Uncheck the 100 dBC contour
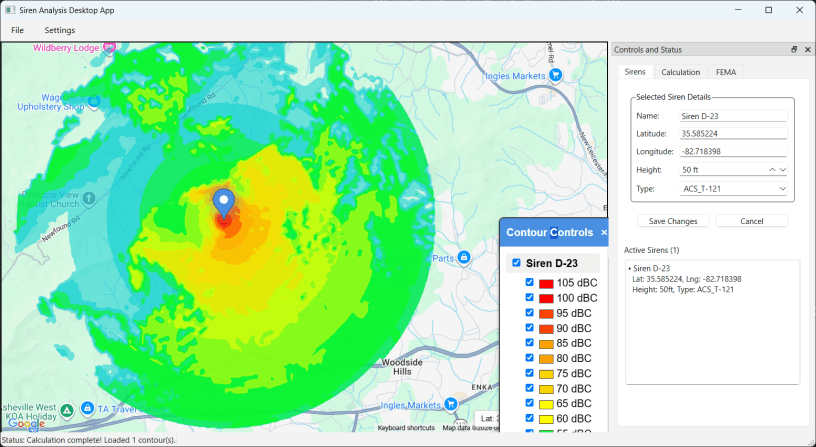816x447 pixels. pyautogui.click(x=529, y=297)
